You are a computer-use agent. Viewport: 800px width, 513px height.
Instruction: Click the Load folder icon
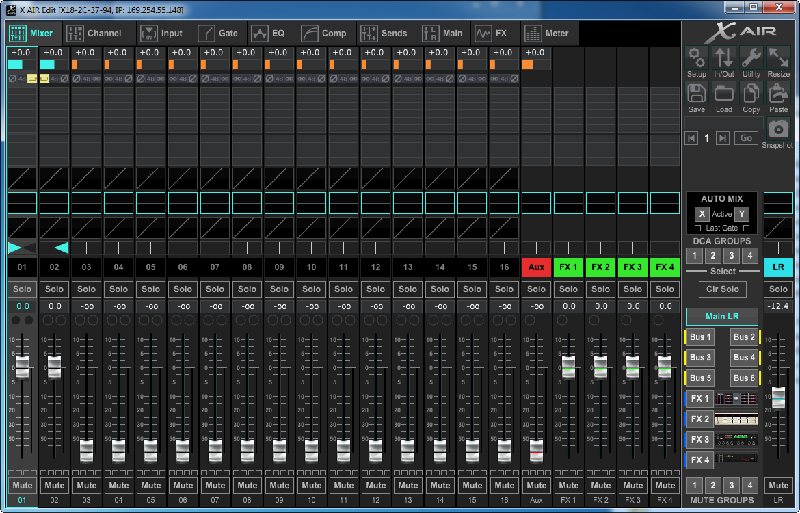pos(723,94)
